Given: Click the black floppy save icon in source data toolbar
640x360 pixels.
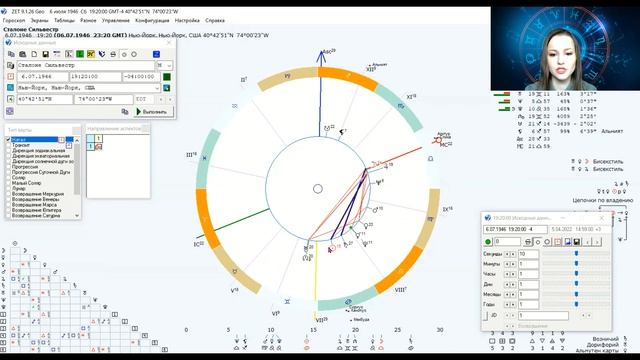Looking at the screenshot, I should (46, 54).
